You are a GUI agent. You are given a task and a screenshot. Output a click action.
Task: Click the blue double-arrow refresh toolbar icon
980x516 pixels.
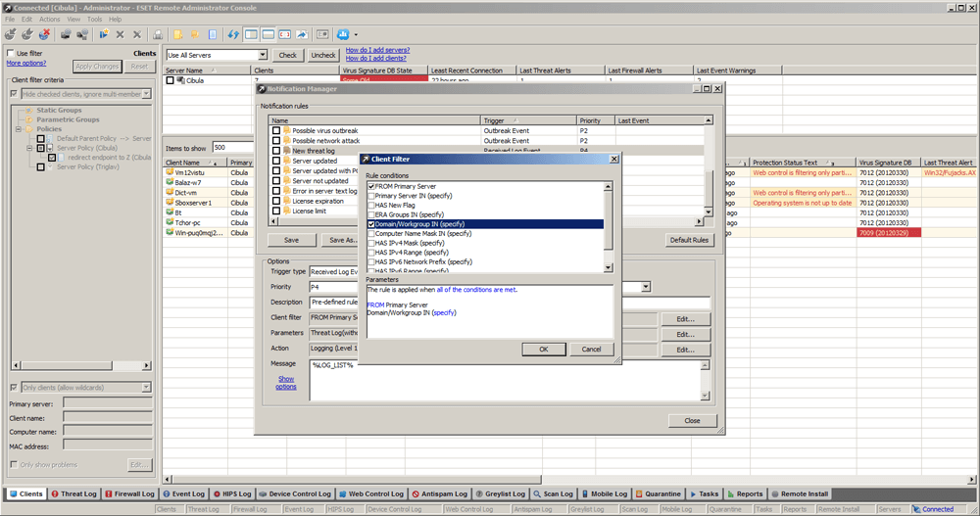233,34
